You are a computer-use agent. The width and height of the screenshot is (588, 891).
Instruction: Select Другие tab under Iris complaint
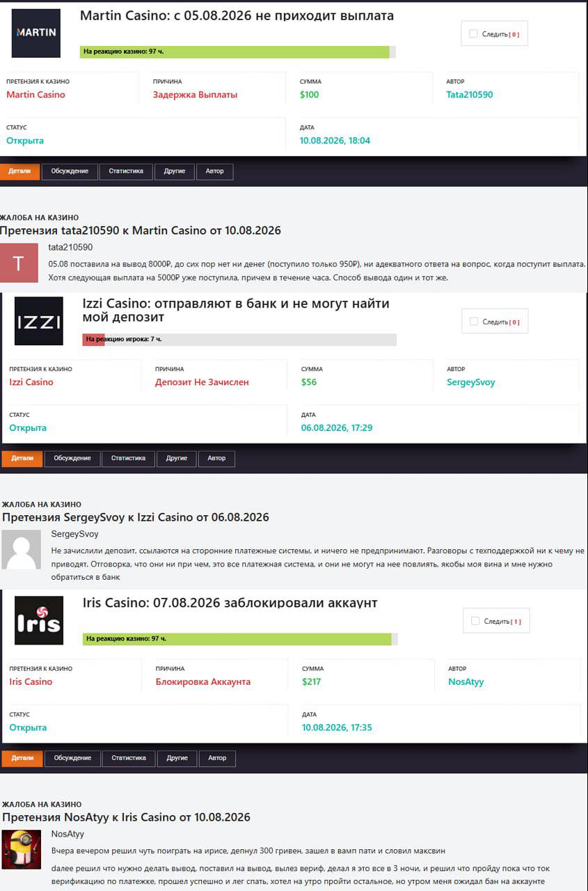pos(177,758)
